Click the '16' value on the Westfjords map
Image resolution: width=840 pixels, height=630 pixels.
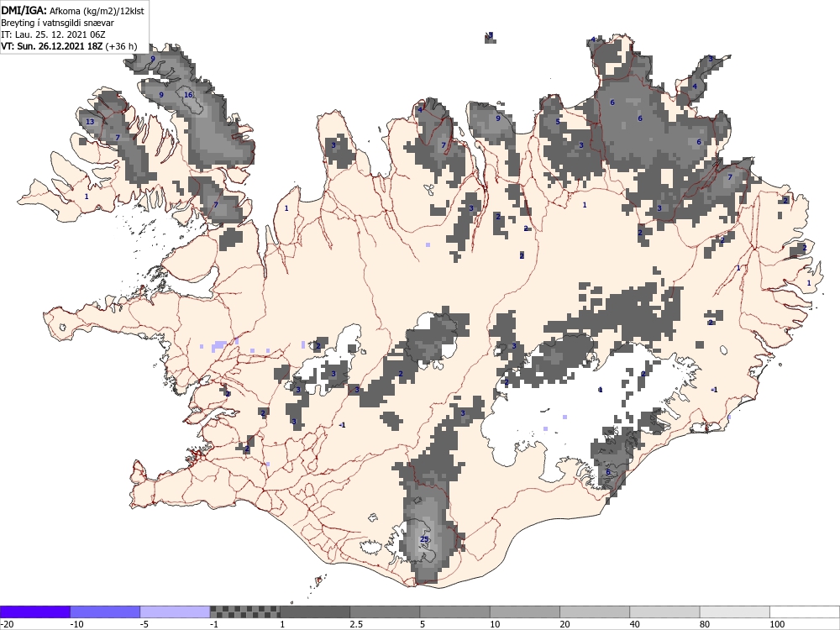tap(188, 95)
